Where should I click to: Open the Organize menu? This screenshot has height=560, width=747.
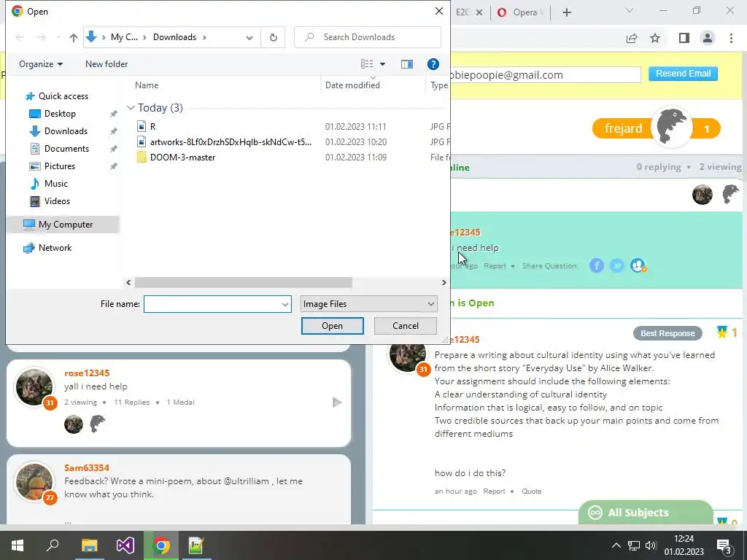[x=41, y=64]
